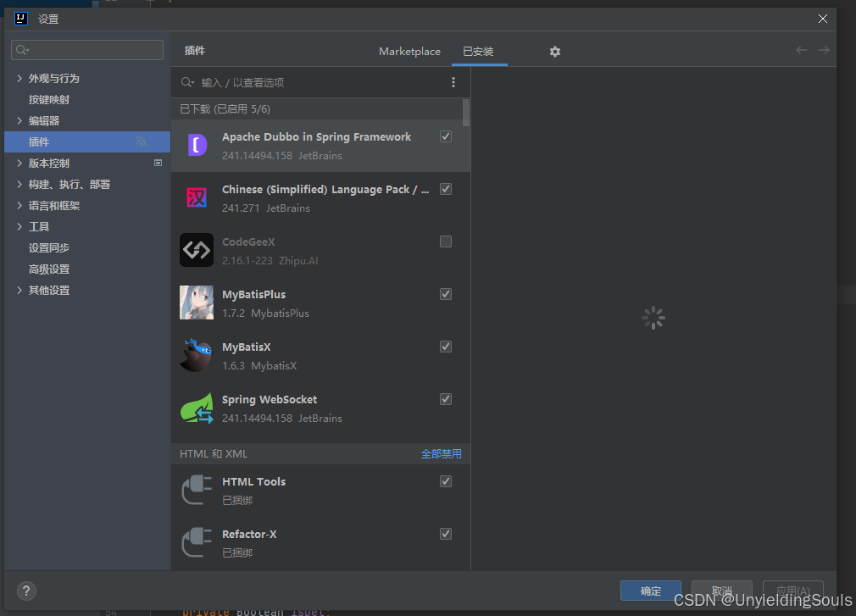Open the 高级设置 settings page
Image resolution: width=856 pixels, height=616 pixels.
tap(49, 269)
